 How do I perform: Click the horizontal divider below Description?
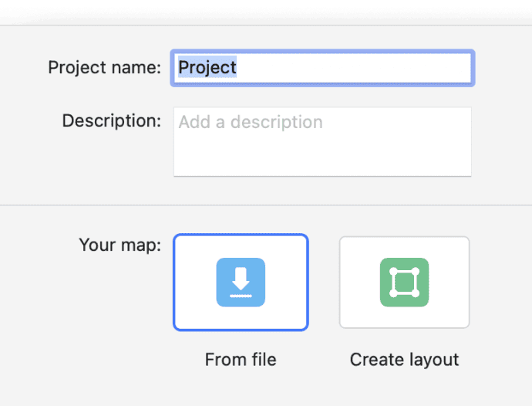click(x=266, y=205)
